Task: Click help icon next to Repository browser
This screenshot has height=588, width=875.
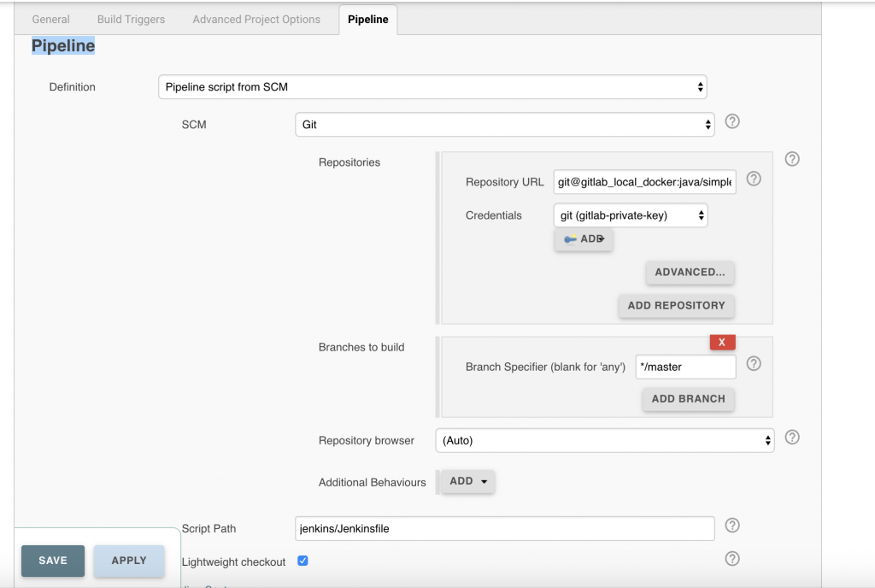Action: [791, 438]
